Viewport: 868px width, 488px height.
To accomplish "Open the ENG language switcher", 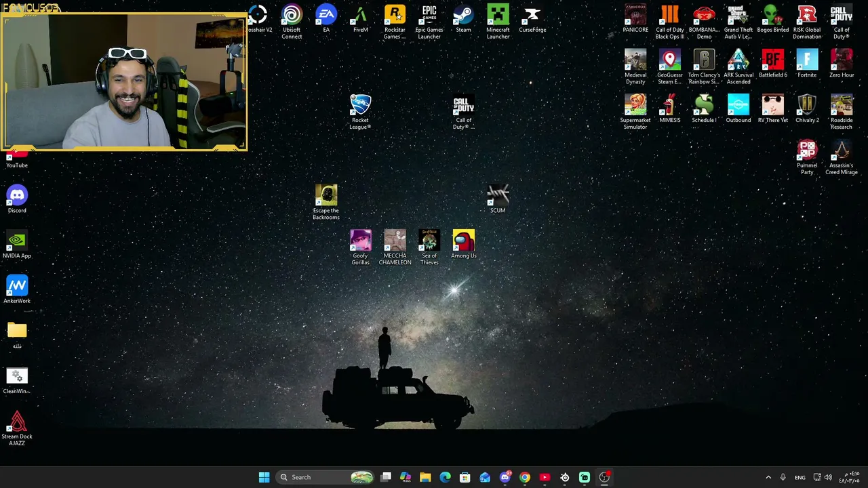I will [x=800, y=477].
